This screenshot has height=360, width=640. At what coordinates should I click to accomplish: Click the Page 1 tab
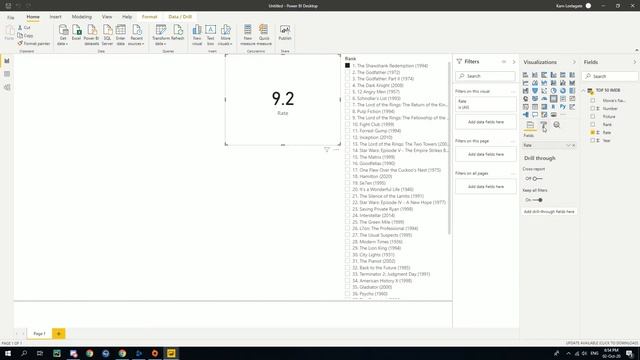click(39, 333)
